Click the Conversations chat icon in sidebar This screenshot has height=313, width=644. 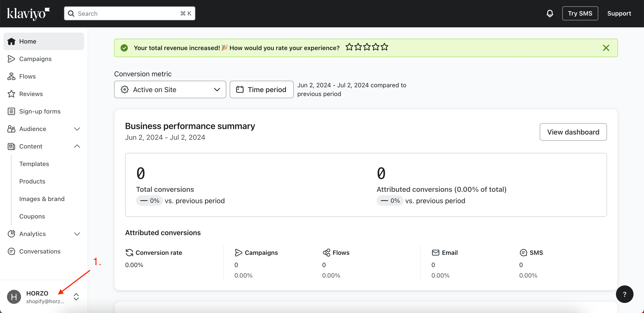pyautogui.click(x=11, y=251)
